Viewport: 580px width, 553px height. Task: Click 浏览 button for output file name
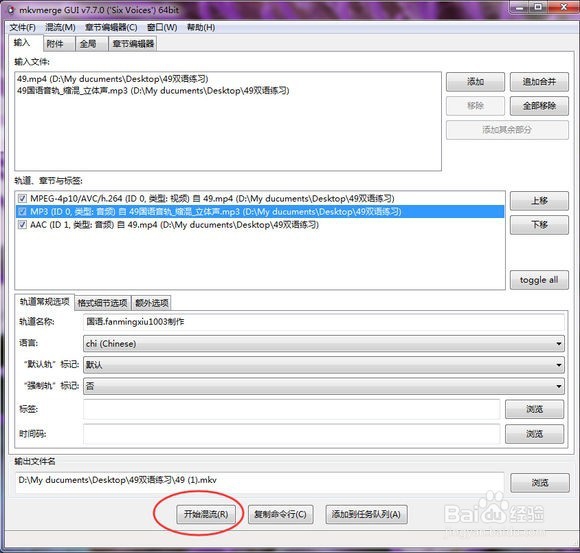tap(540, 483)
